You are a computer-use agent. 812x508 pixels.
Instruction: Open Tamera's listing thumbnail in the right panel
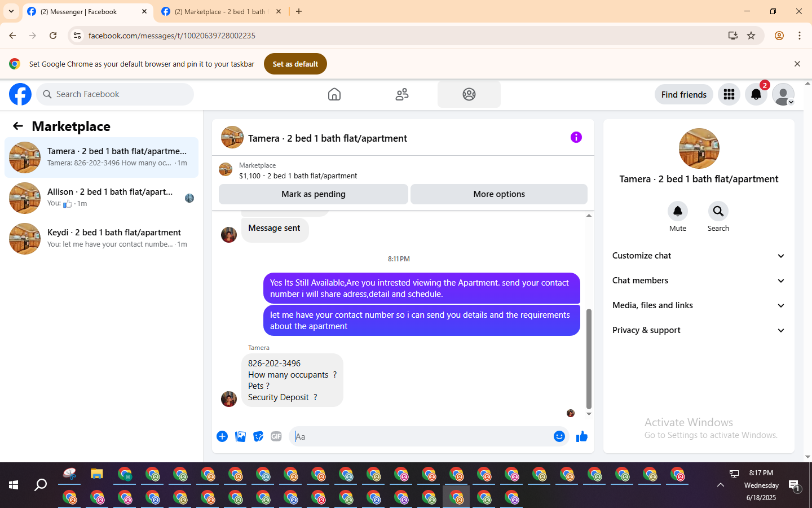(x=699, y=148)
